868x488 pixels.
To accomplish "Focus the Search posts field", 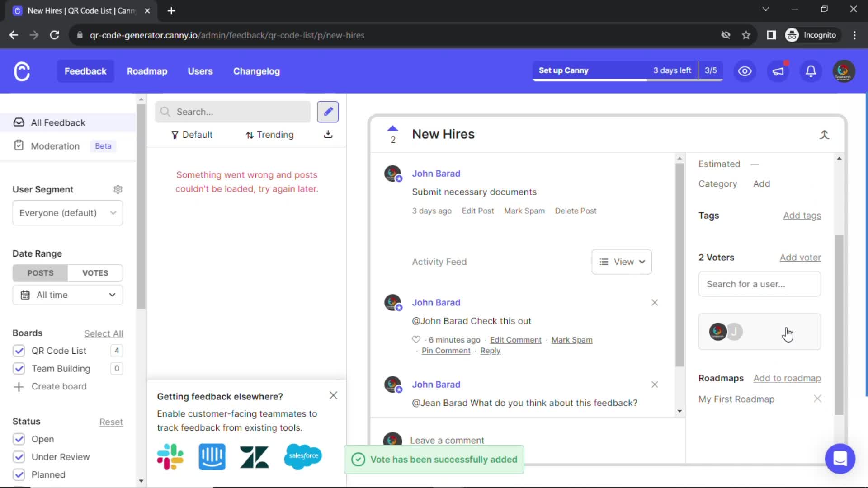I will (x=233, y=112).
